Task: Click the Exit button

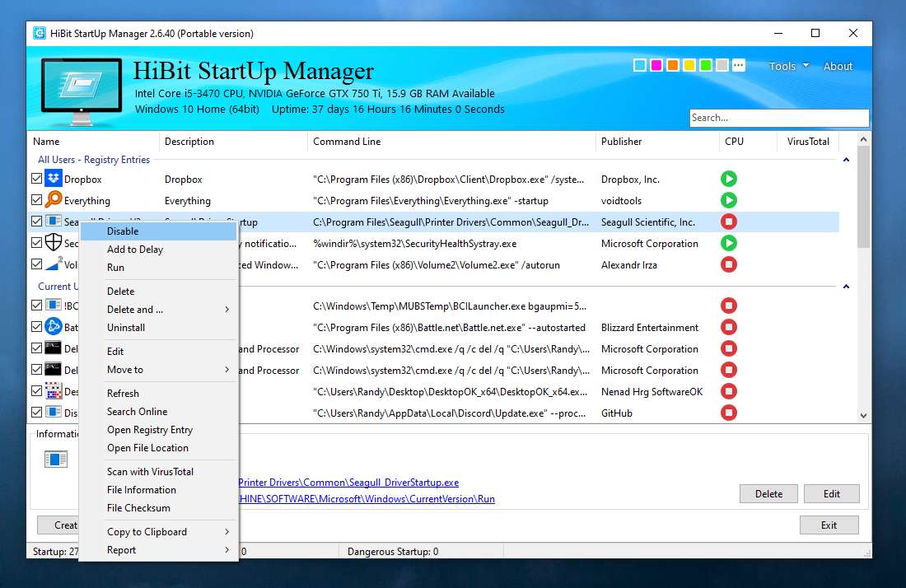Action: click(829, 525)
